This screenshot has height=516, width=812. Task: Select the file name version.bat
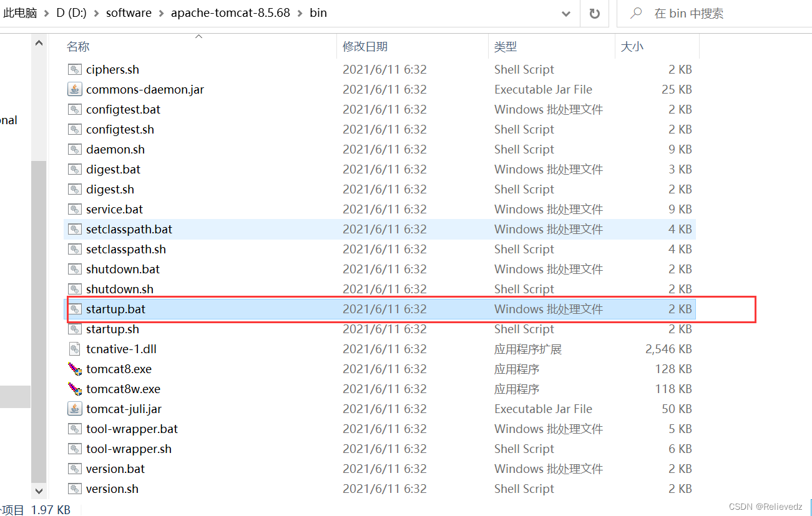click(x=115, y=469)
